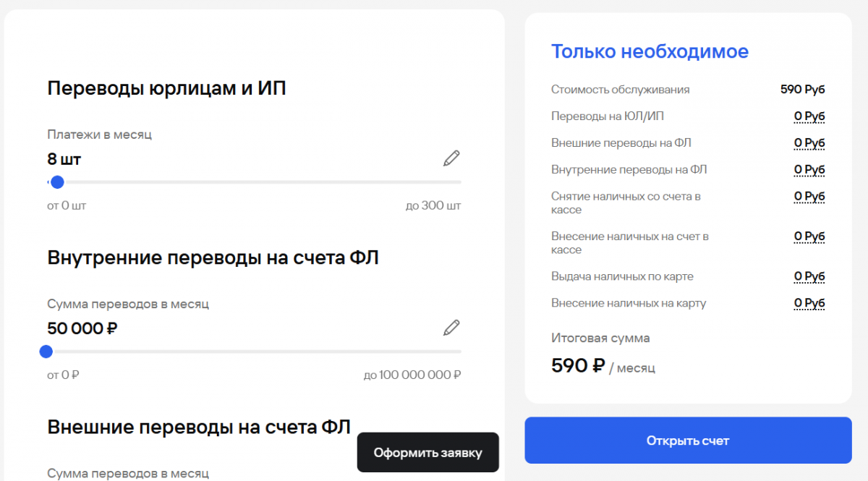Click the '8 шт' payments value field
The height and width of the screenshot is (481, 868).
(x=64, y=159)
